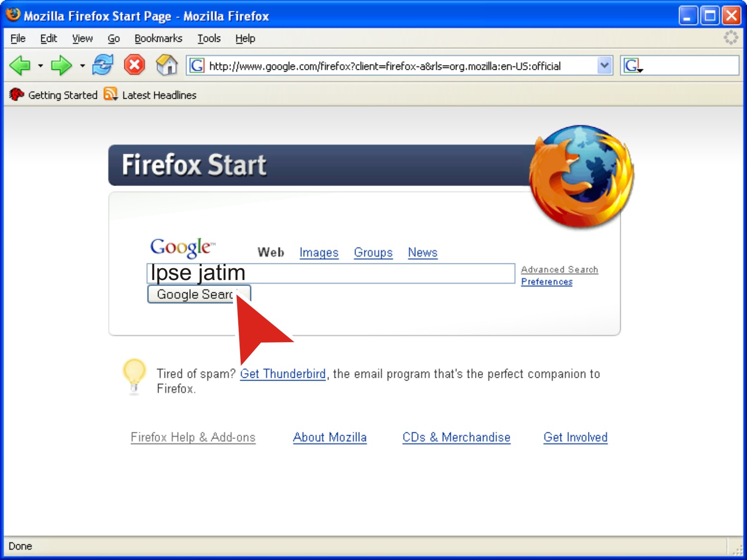Open the search engine selector G icon
Image resolution: width=747 pixels, height=560 pixels.
point(633,65)
